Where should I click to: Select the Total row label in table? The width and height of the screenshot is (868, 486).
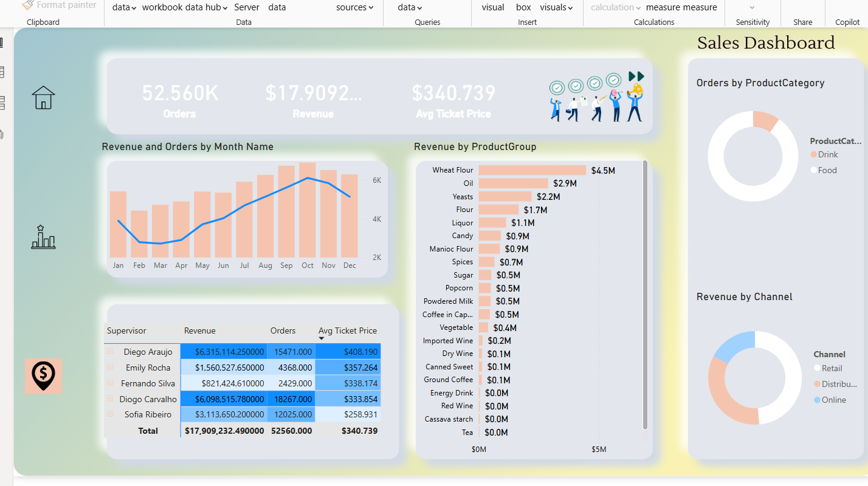pyautogui.click(x=148, y=431)
